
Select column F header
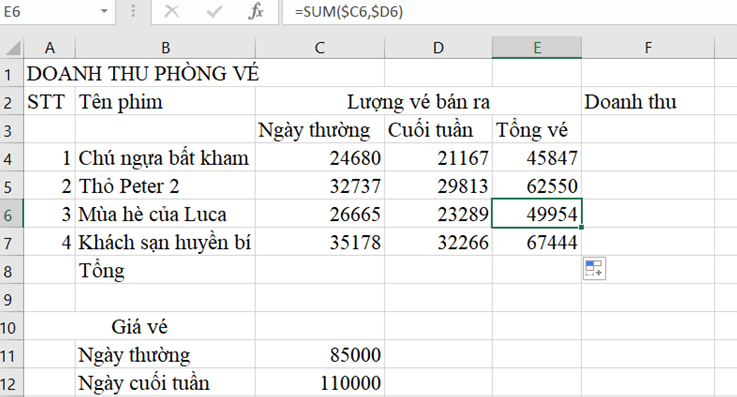tap(648, 48)
